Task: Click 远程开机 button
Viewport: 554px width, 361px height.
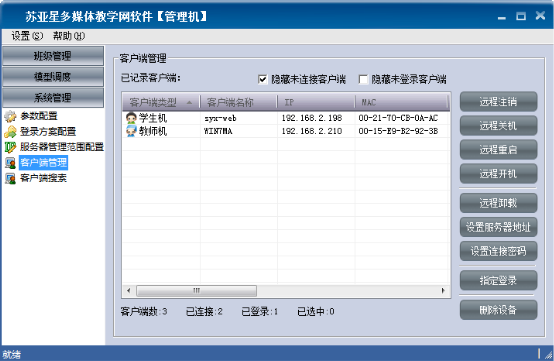Action: [x=498, y=174]
